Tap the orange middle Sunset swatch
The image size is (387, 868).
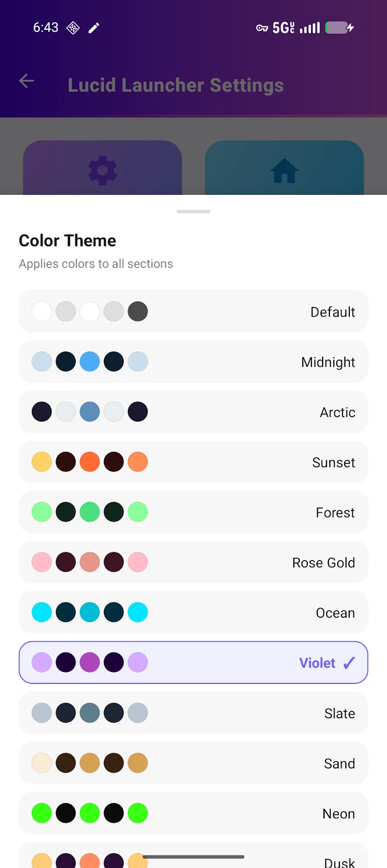tap(89, 462)
